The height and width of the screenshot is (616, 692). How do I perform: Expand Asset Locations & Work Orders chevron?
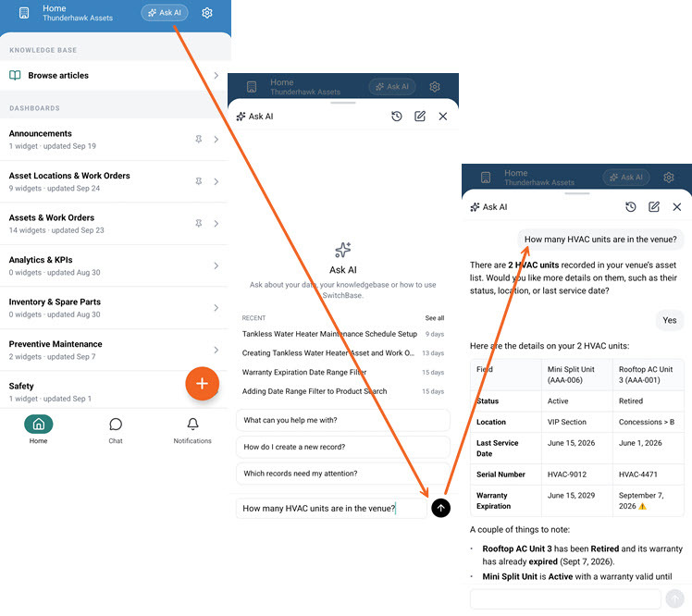click(216, 181)
